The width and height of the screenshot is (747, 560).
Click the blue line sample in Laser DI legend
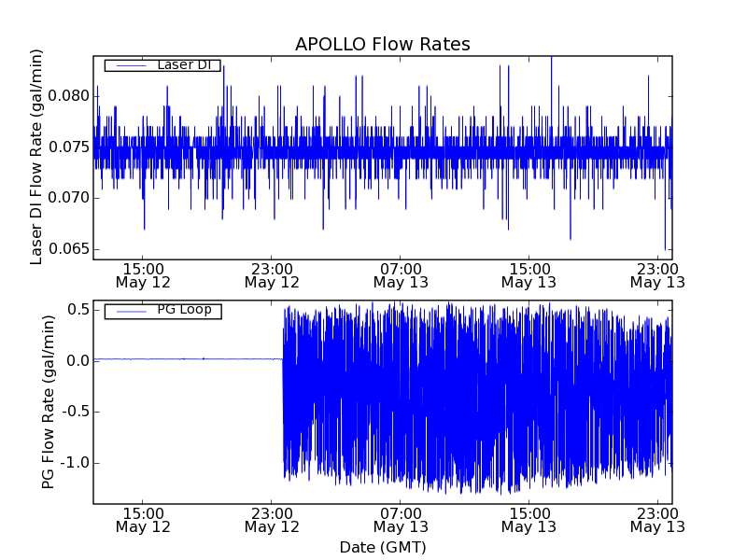128,65
